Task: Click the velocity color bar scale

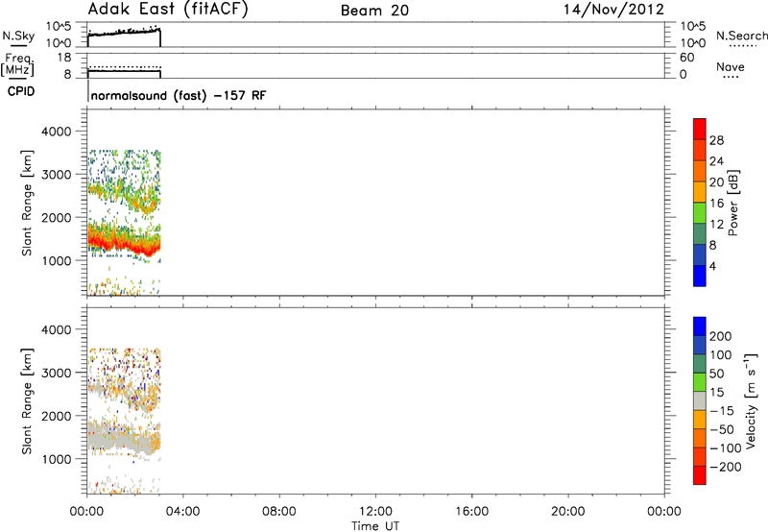Action: tap(700, 400)
